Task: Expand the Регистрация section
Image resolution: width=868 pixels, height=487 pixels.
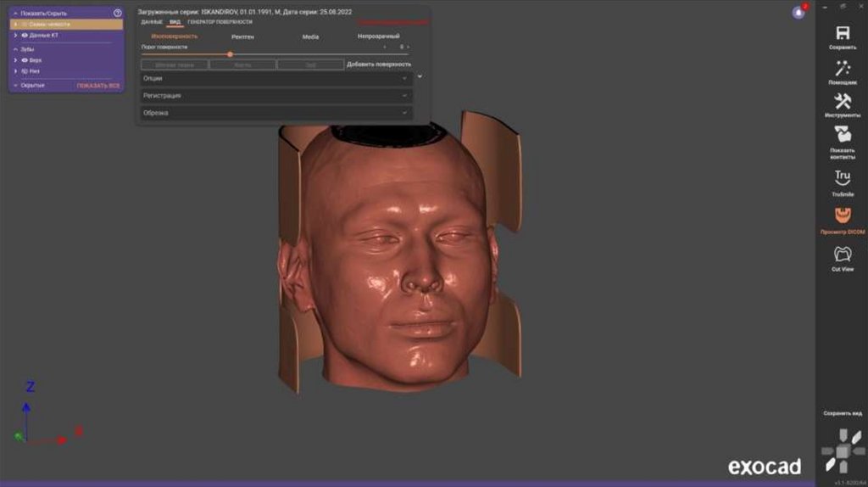Action: (275, 96)
